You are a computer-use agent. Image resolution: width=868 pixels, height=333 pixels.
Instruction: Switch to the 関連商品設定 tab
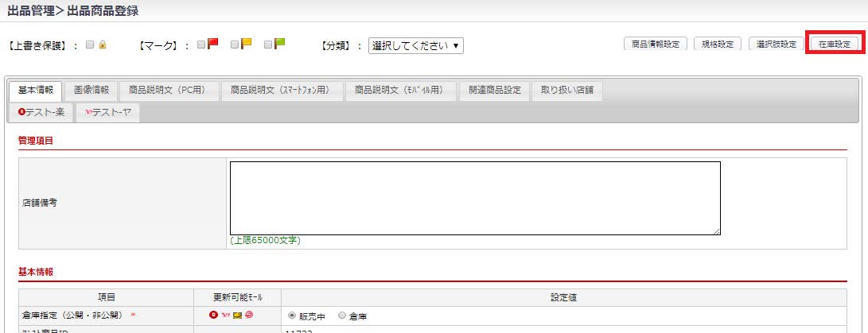tap(494, 91)
